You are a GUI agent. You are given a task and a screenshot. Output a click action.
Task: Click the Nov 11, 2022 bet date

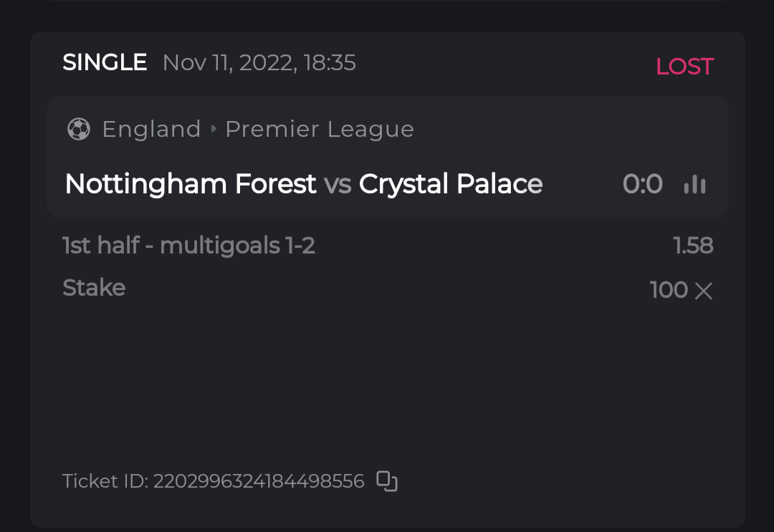pyautogui.click(x=229, y=63)
